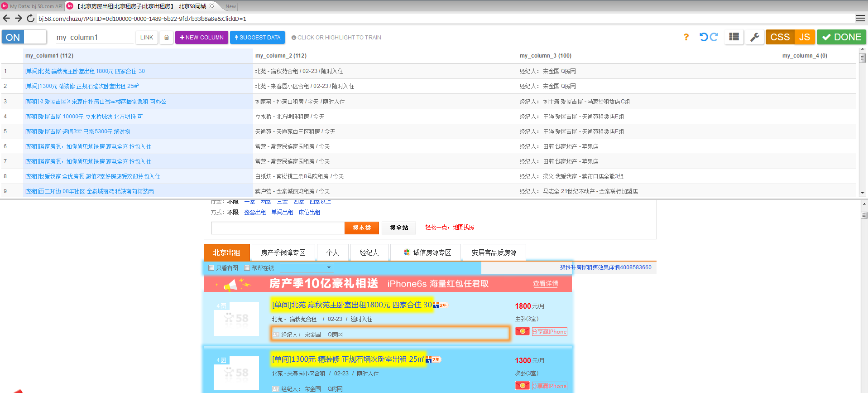The width and height of the screenshot is (868, 393).
Task: Click the red envelope icon in first listing
Action: 523,331
